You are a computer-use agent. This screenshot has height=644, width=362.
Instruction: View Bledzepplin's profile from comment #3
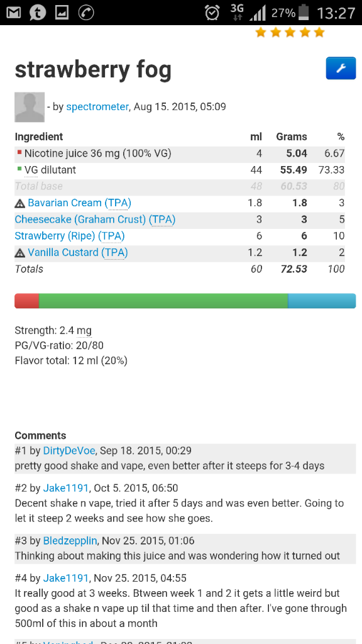click(70, 540)
